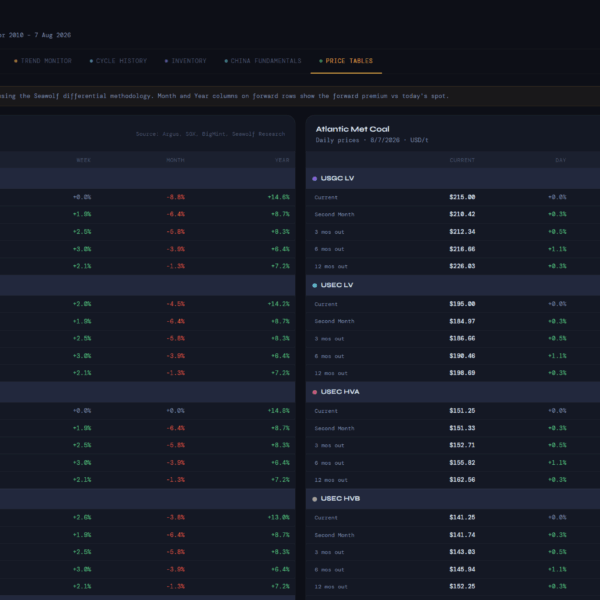Click the -4.5% month change value
This screenshot has width=600, height=600.
point(176,304)
